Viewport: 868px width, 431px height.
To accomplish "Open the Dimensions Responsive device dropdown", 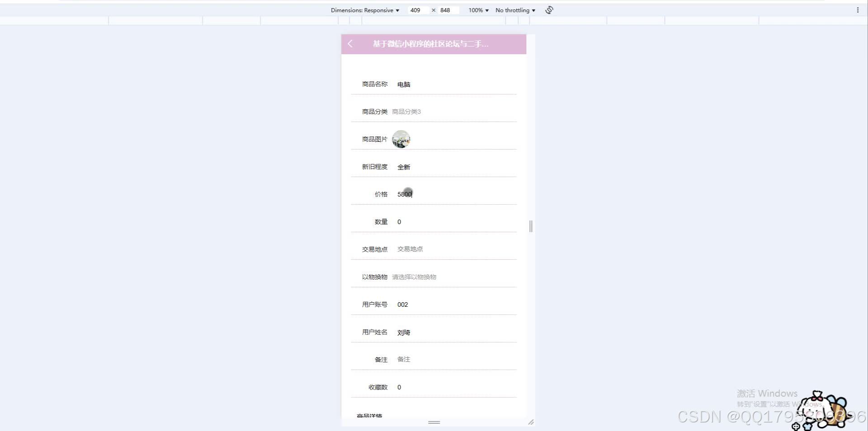I will pos(364,10).
